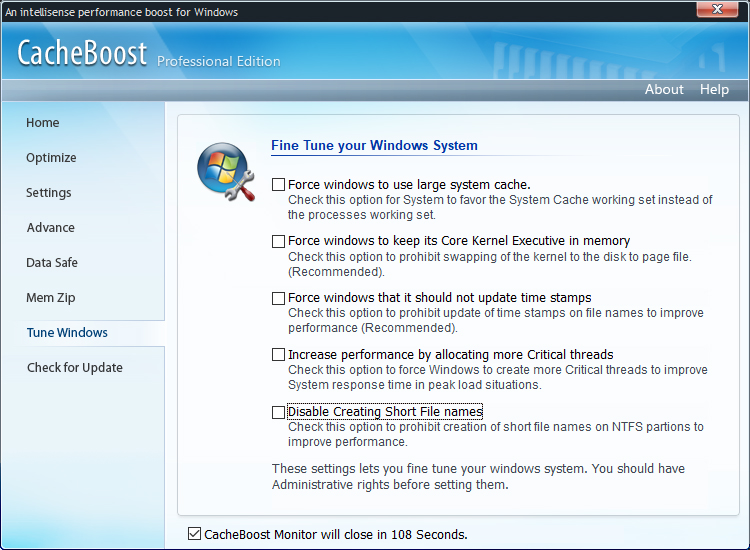Click the prohibit swapping of kernel description
This screenshot has width=750, height=550.
489,264
